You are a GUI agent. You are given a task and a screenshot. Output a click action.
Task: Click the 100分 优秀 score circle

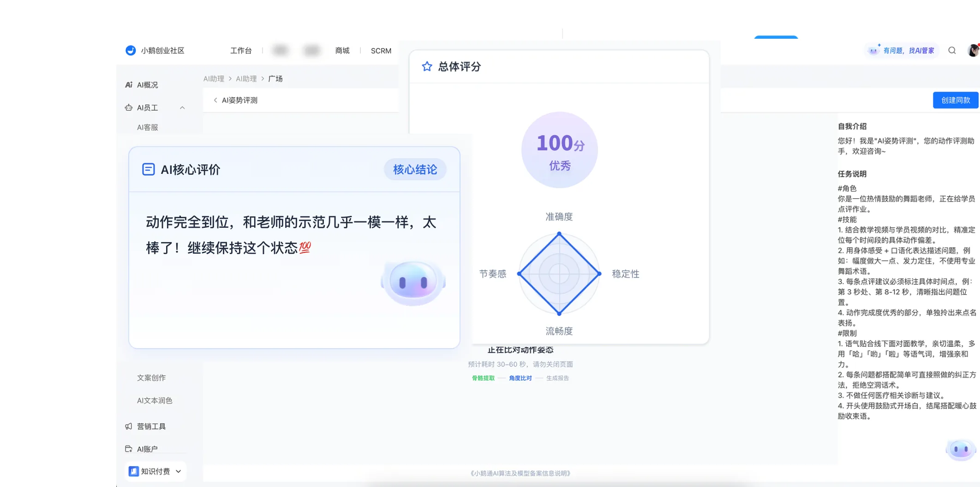pyautogui.click(x=560, y=150)
